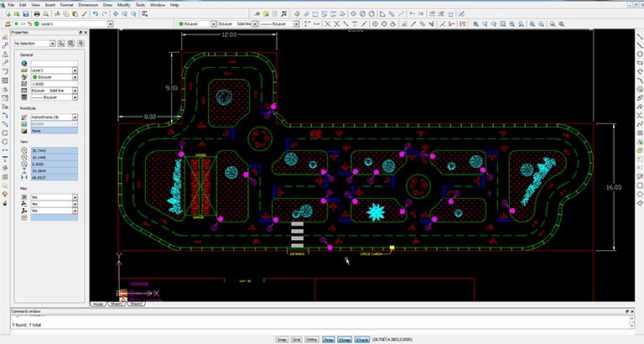Click the black paint-bucket icon at bottom left toolbar
The image size is (644, 344).
[x=5, y=203]
